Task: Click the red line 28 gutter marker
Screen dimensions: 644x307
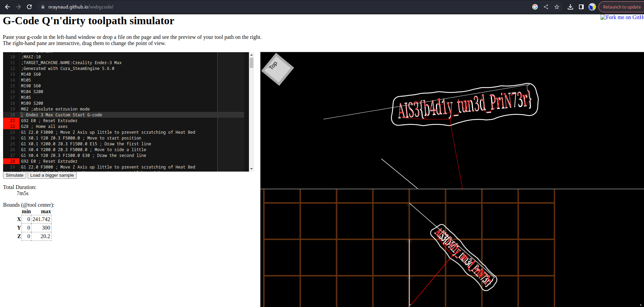Action: [x=12, y=161]
